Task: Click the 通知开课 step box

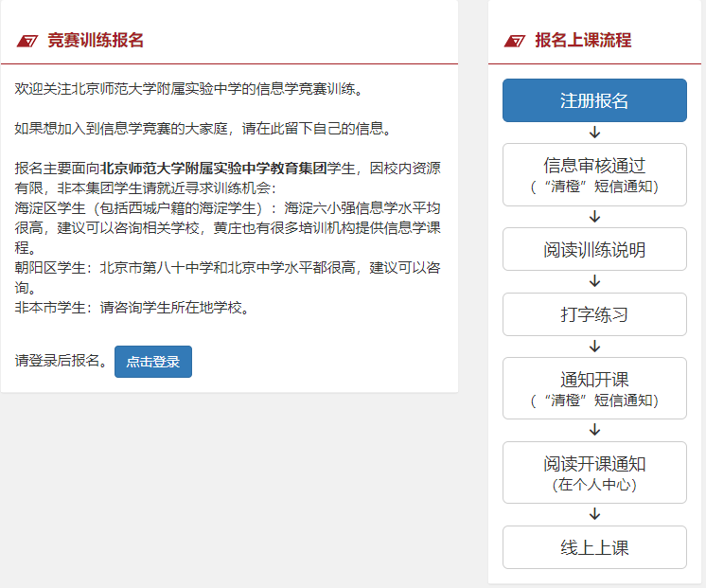Action: [x=594, y=388]
